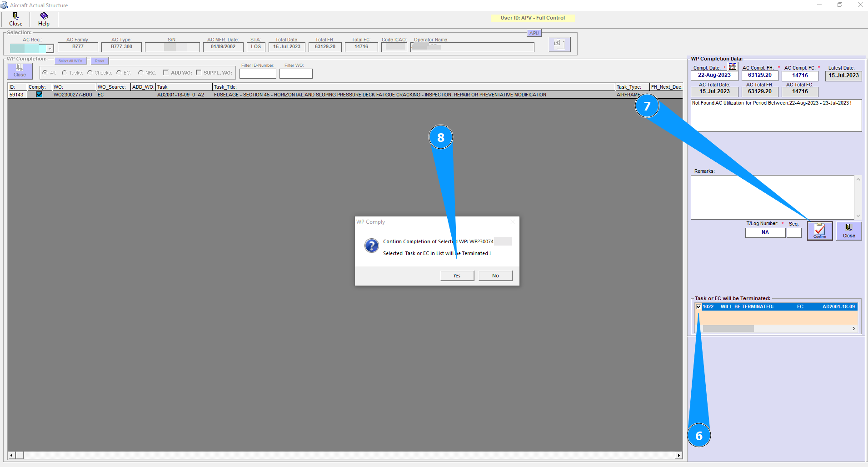Image resolution: width=868 pixels, height=467 pixels.
Task: Click the Filter ID-Number input field
Action: (258, 74)
